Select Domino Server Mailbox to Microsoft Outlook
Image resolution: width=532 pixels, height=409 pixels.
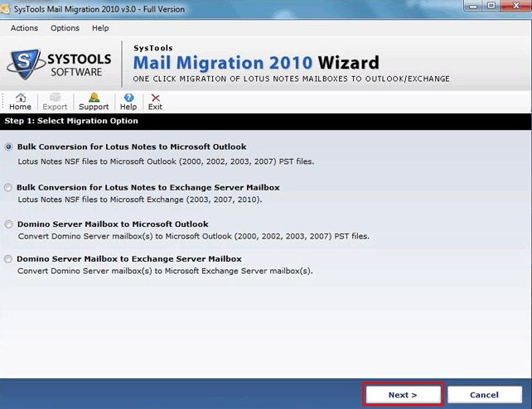click(9, 224)
